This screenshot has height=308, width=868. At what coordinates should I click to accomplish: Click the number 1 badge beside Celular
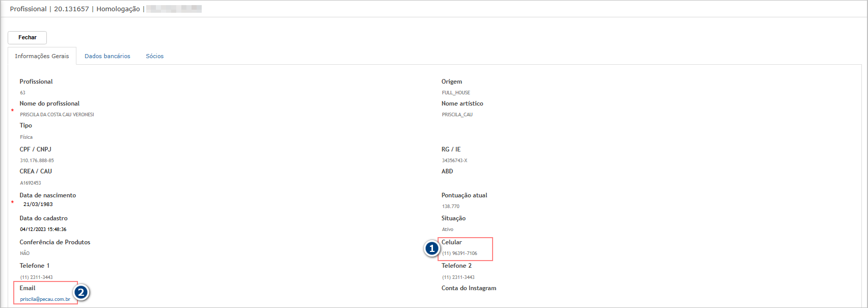(x=432, y=249)
